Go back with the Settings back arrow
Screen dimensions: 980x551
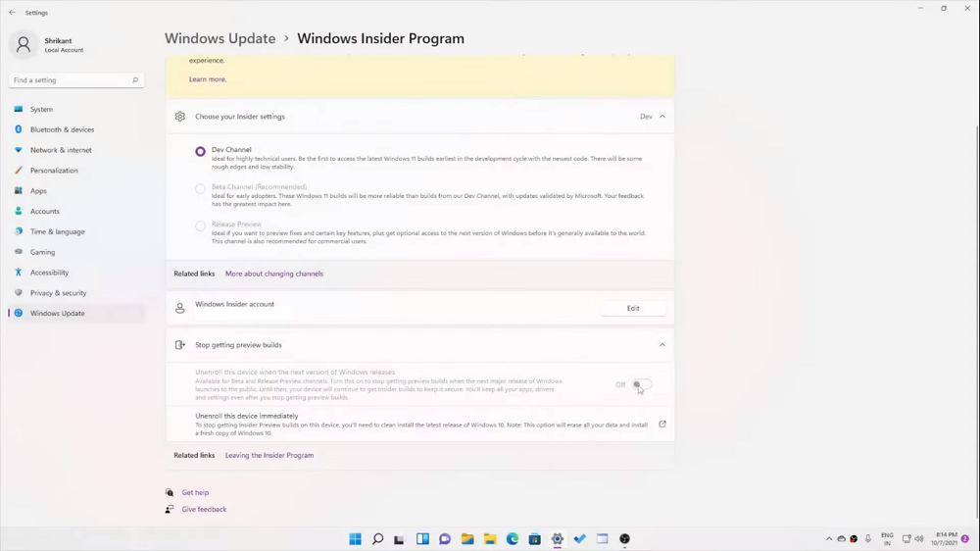pyautogui.click(x=12, y=13)
